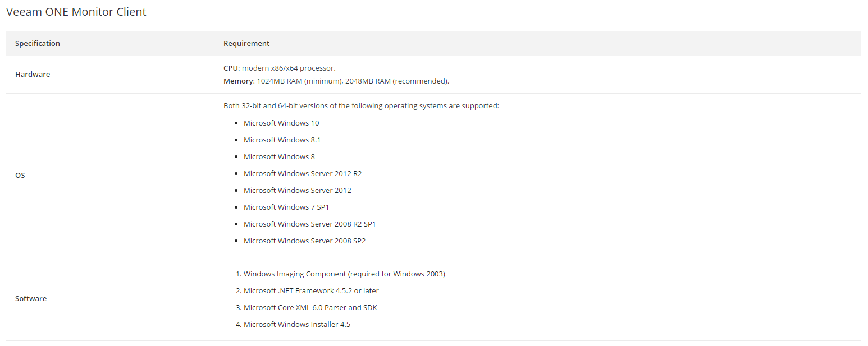Select Windows Server 2008 SP2 item
Screen dimensions: 868x346
point(305,241)
